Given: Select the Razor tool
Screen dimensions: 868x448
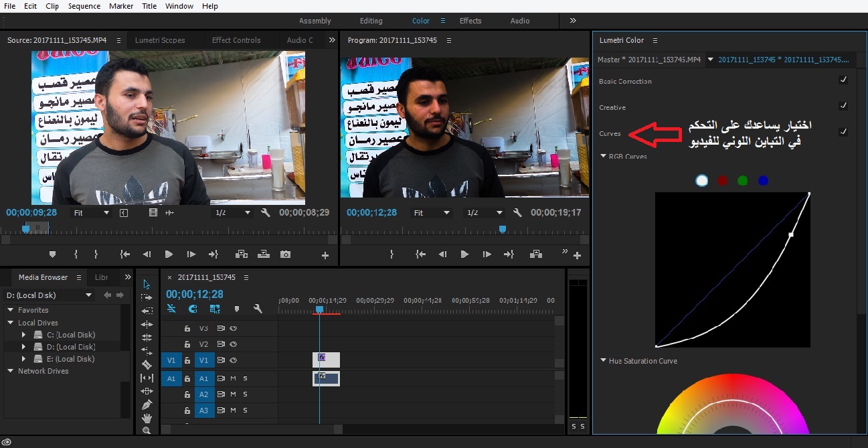Looking at the screenshot, I should [147, 365].
